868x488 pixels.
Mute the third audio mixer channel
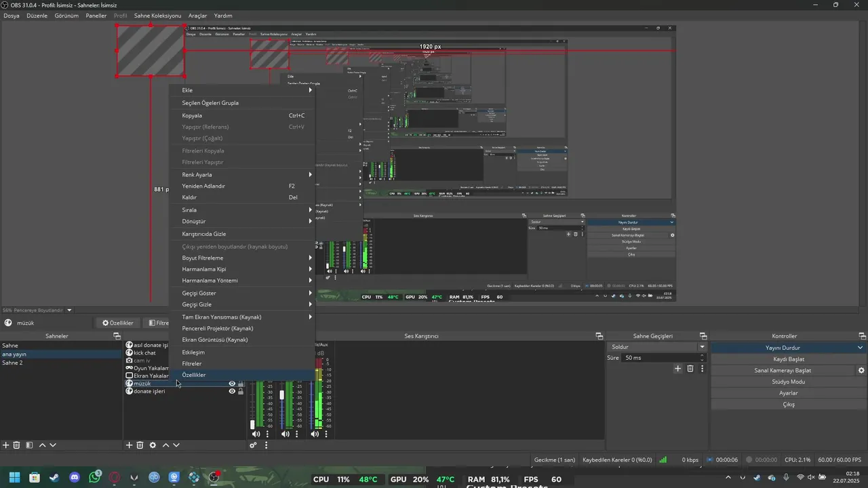[315, 434]
